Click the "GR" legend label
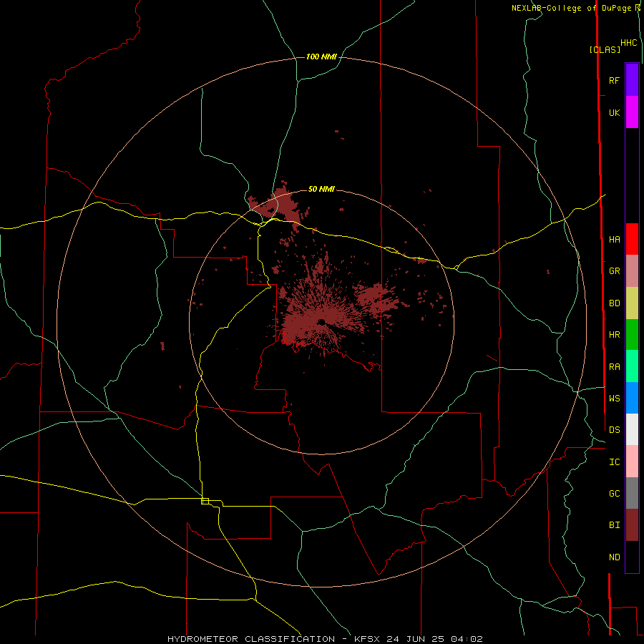This screenshot has height=644, width=644. (614, 271)
